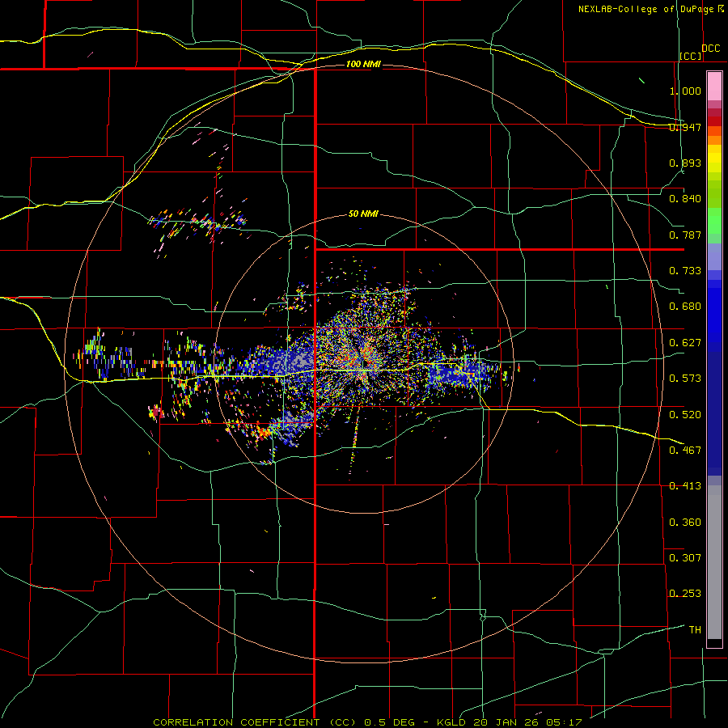Click the NEXLAB-College of DuPage label

point(645,9)
